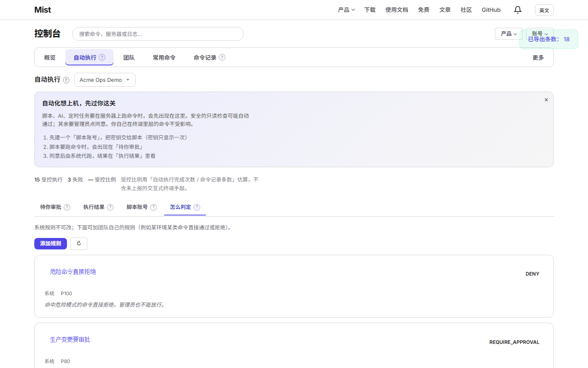Image resolution: width=588 pixels, height=368 pixels.
Task: Switch language with the 英文 button
Action: point(544,10)
